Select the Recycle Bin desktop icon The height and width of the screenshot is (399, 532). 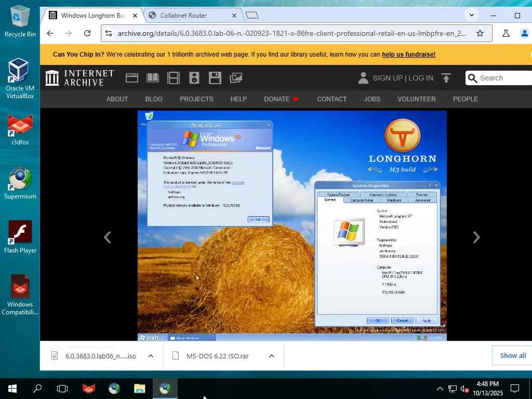[20, 22]
